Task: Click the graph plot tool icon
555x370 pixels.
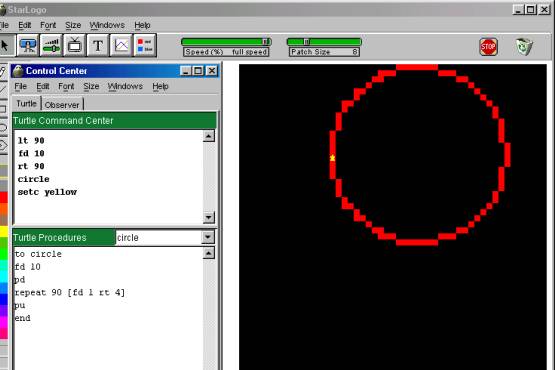Action: (121, 45)
